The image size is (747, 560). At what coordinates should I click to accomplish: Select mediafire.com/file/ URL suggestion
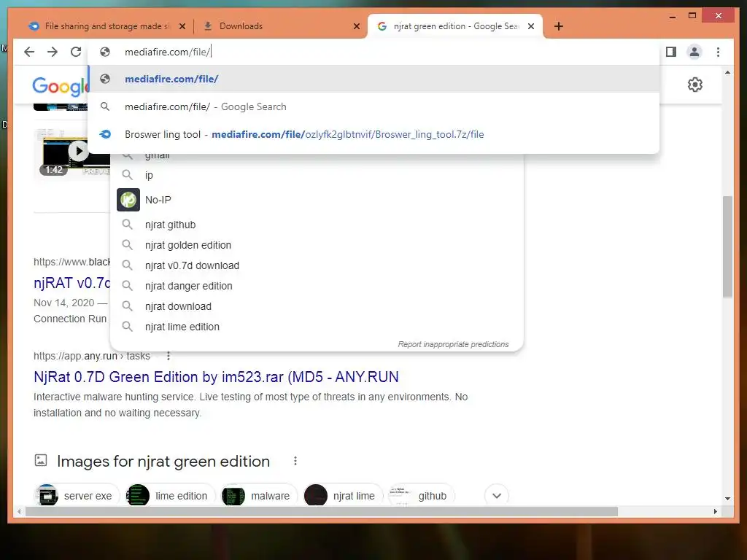click(x=374, y=79)
